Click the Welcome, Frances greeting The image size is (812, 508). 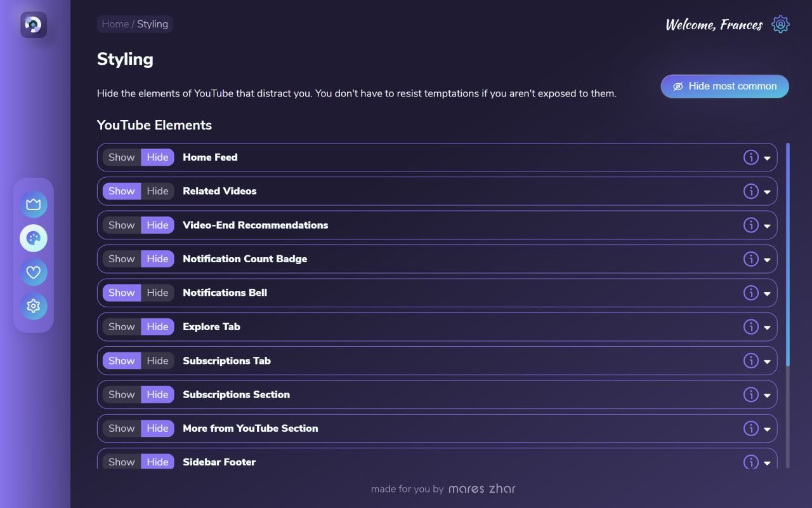[714, 25]
